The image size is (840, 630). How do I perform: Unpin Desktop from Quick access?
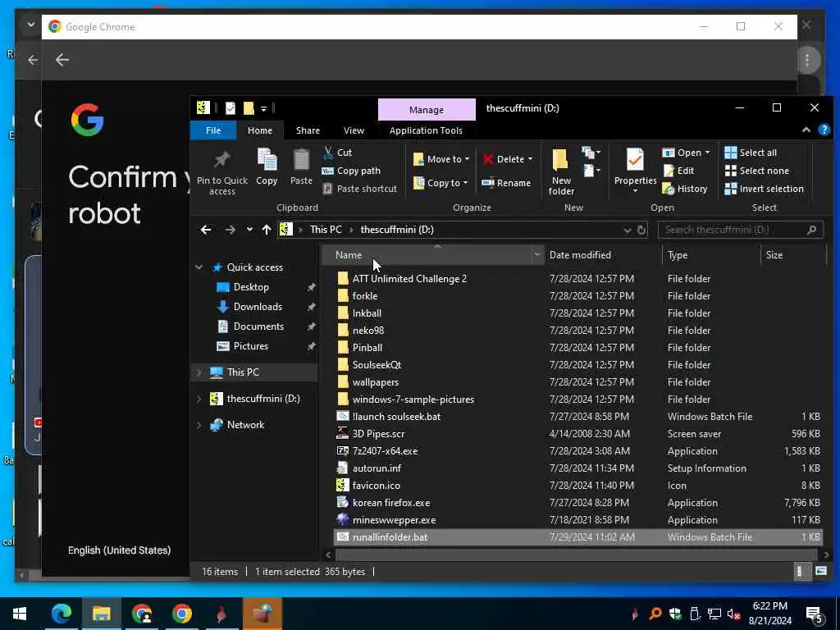pyautogui.click(x=311, y=288)
